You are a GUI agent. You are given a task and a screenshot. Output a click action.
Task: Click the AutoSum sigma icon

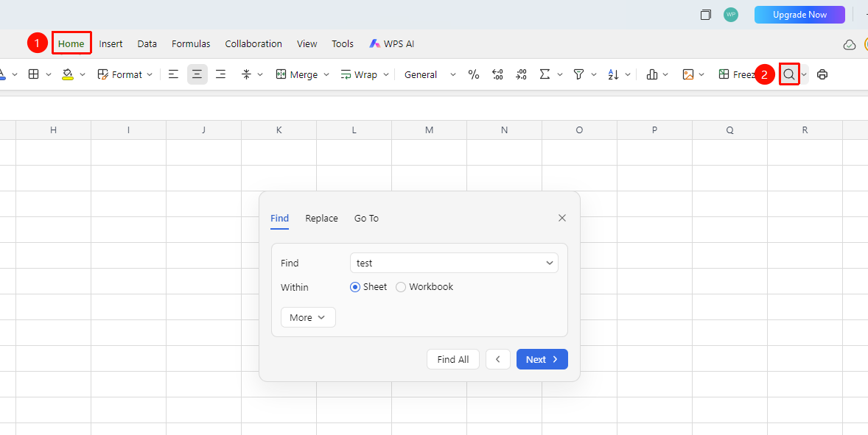point(545,74)
